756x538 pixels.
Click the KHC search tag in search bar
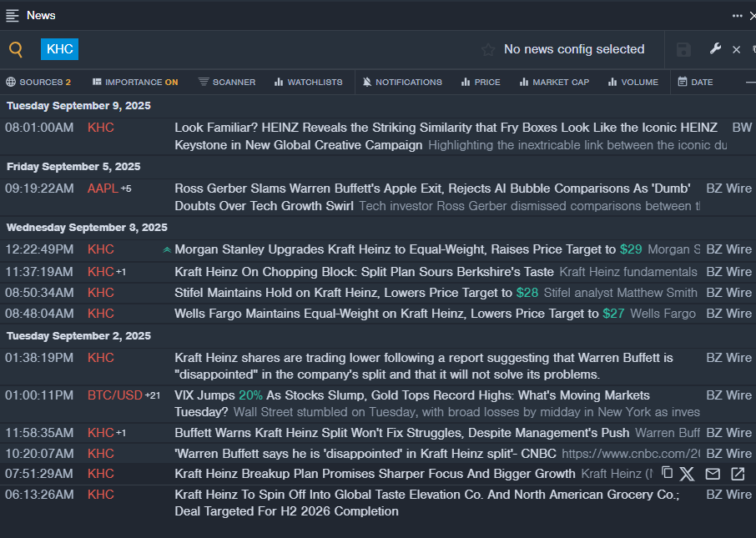(x=60, y=49)
